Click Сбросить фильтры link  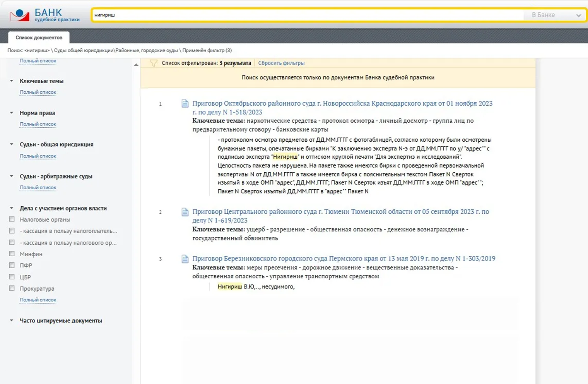[281, 63]
